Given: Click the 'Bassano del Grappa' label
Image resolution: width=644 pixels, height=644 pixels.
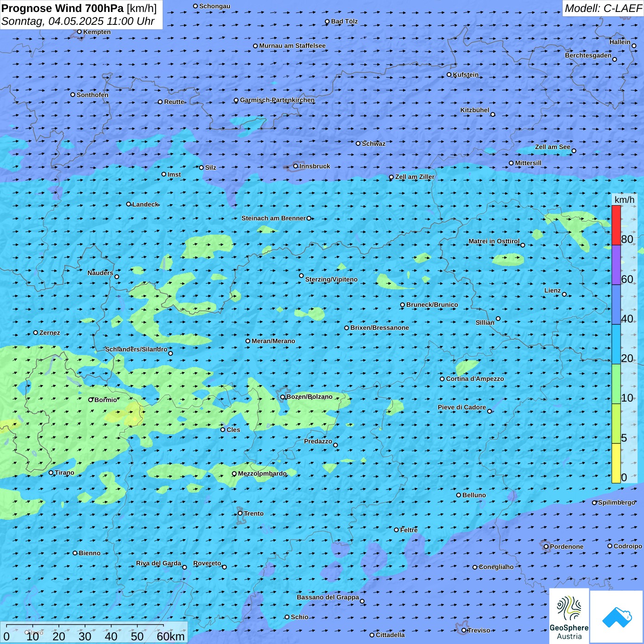Looking at the screenshot, I should coord(328,597).
